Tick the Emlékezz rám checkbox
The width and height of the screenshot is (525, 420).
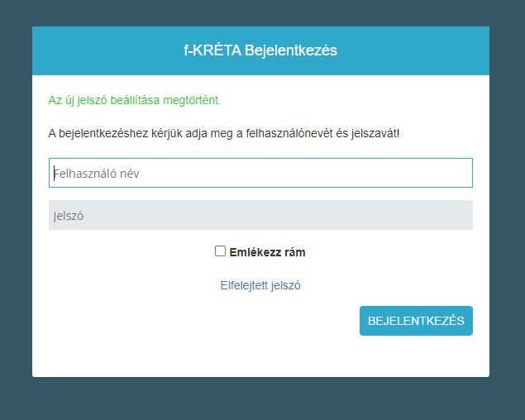[220, 251]
